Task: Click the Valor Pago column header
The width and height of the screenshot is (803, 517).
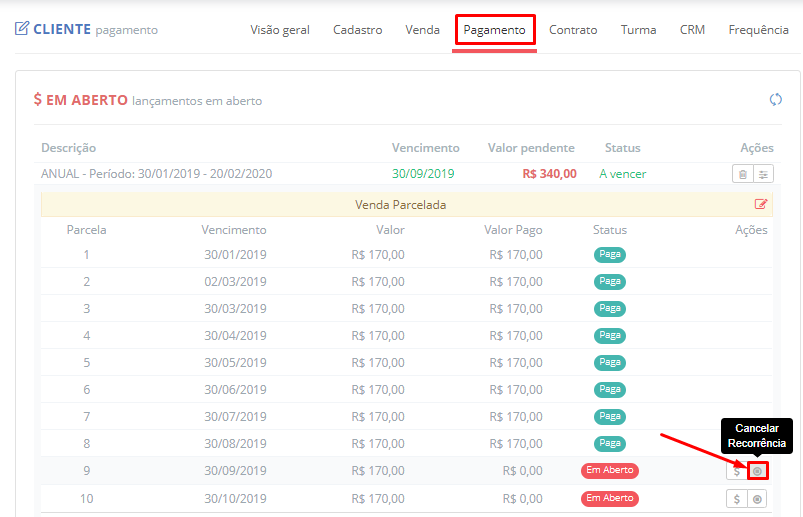Action: pyautogui.click(x=513, y=230)
